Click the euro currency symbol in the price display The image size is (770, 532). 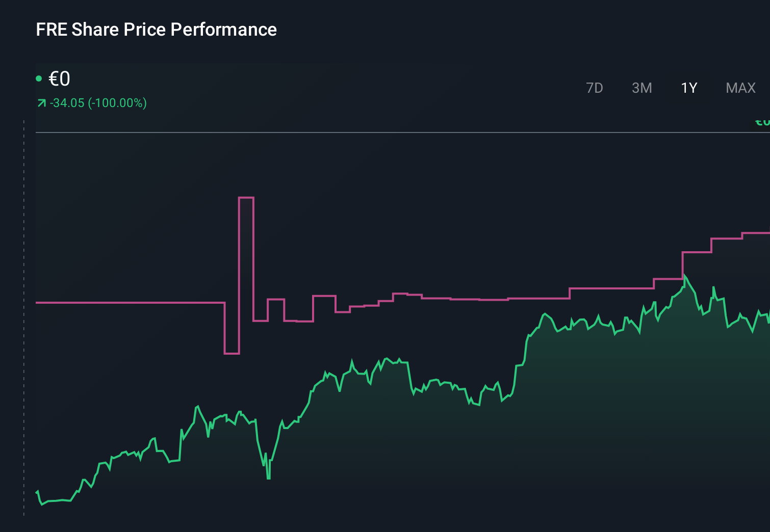click(x=54, y=79)
